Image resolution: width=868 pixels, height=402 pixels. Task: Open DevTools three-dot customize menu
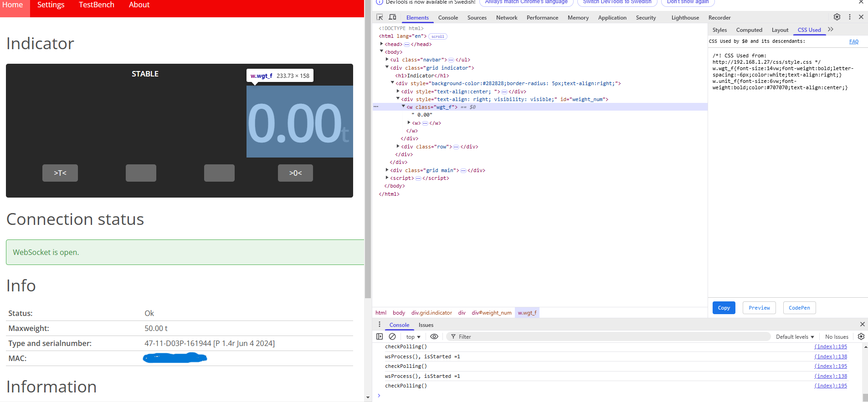pos(849,17)
